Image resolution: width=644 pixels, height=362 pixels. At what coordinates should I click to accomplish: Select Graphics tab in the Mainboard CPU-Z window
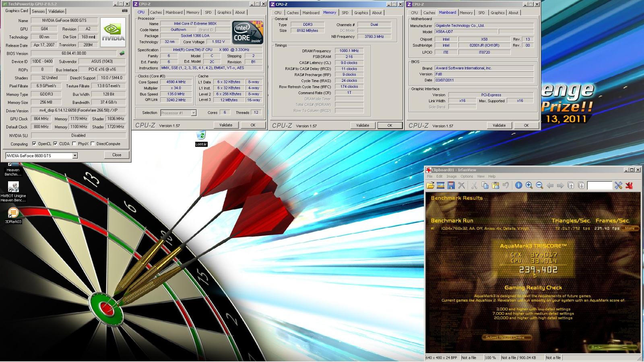(x=497, y=12)
